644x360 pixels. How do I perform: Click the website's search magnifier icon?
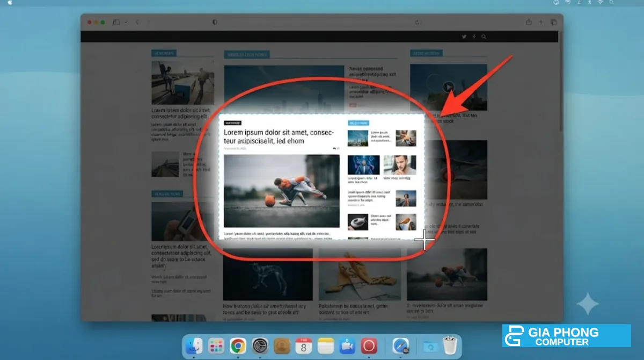484,37
